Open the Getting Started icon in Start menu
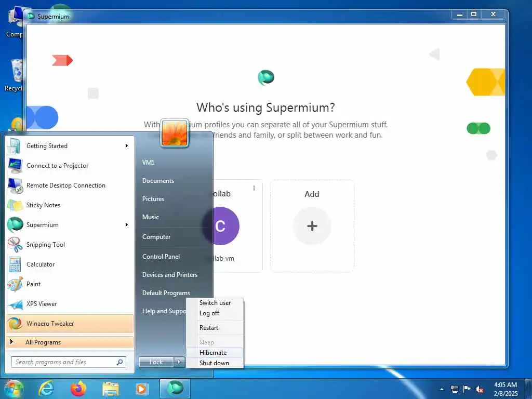Screen dimensions: 532x399 pos(15,146)
